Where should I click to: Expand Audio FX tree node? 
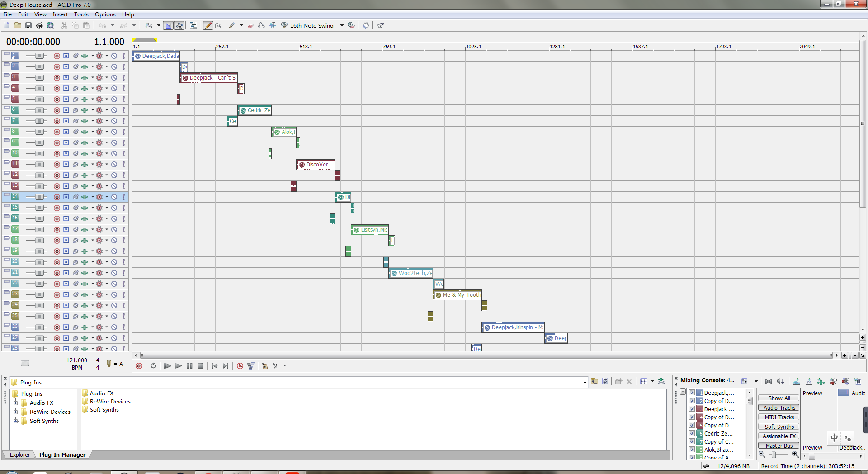click(16, 403)
